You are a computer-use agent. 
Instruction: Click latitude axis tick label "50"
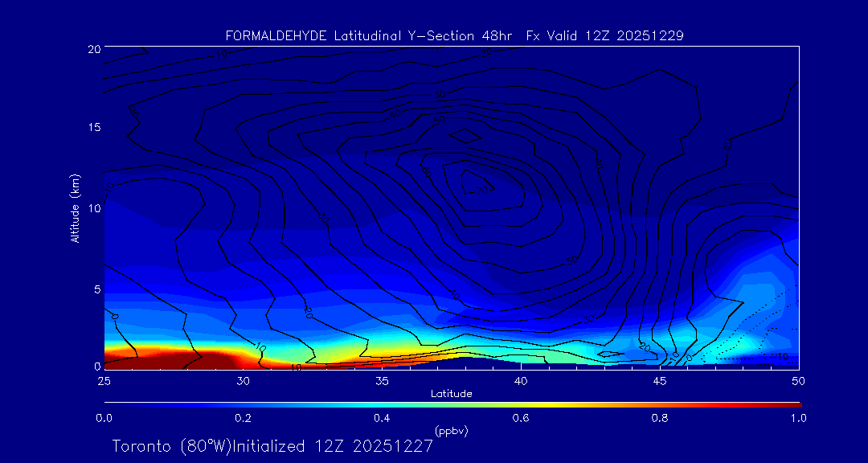[x=799, y=380]
